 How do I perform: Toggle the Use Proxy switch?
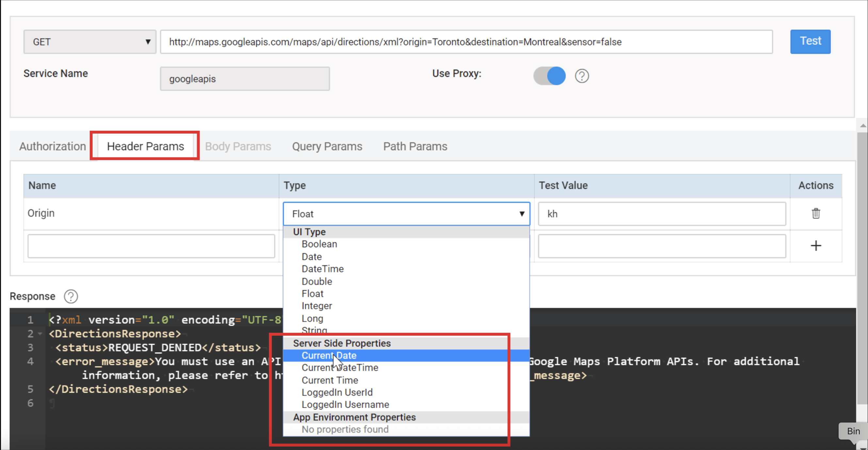tap(549, 76)
